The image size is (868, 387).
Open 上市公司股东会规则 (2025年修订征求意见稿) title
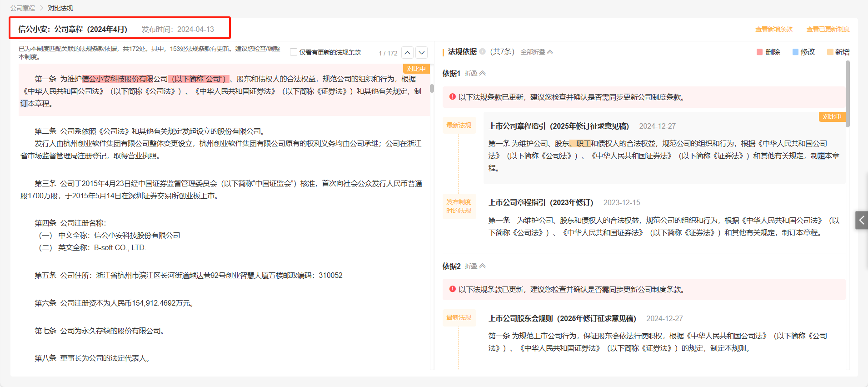pos(562,318)
